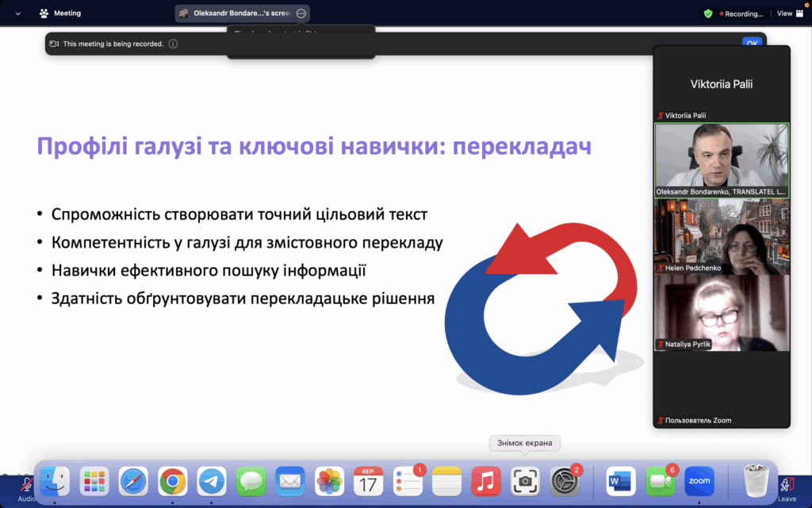Open Zoom from the dock
Image resolution: width=812 pixels, height=508 pixels.
[699, 481]
